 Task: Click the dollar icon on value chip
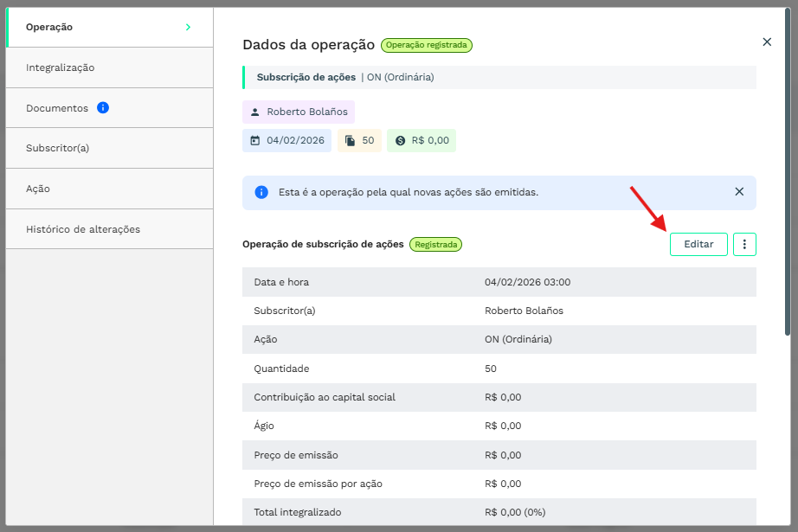point(400,141)
